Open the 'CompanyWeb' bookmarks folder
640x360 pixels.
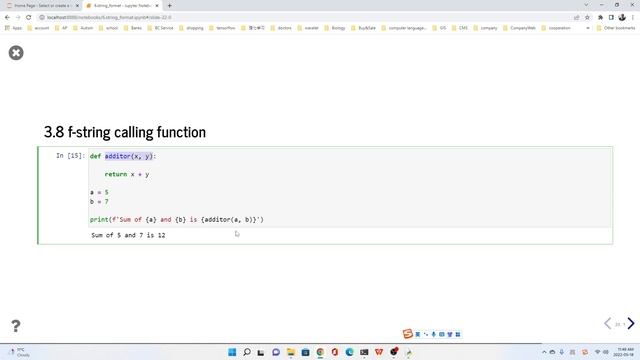click(519, 28)
